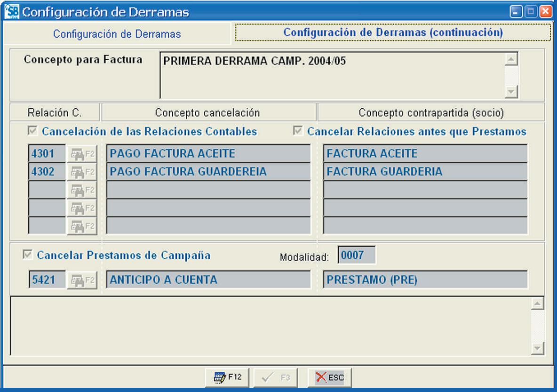Click Concepto para Factura scroll up arrow
This screenshot has height=392, width=557.
tap(511, 59)
